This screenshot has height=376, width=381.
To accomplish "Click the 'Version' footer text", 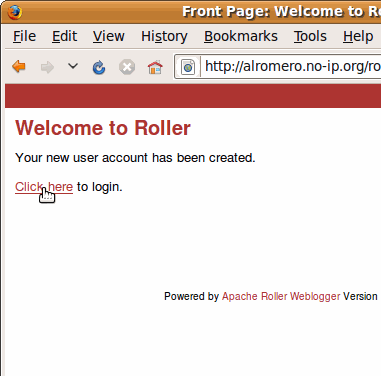I will (x=360, y=296).
